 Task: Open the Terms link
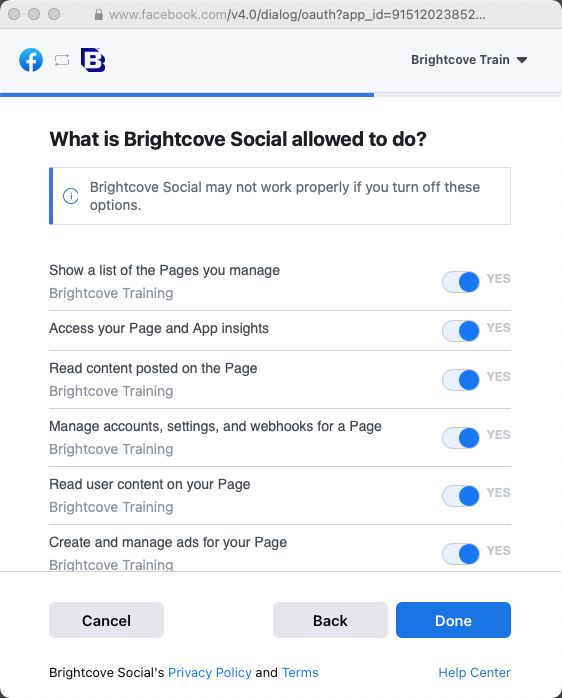pos(300,672)
